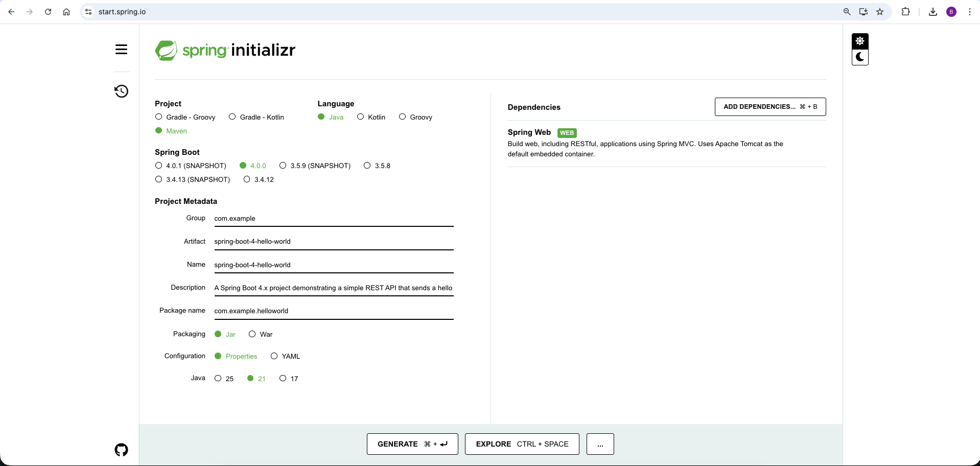Select Java version 17

click(283, 379)
